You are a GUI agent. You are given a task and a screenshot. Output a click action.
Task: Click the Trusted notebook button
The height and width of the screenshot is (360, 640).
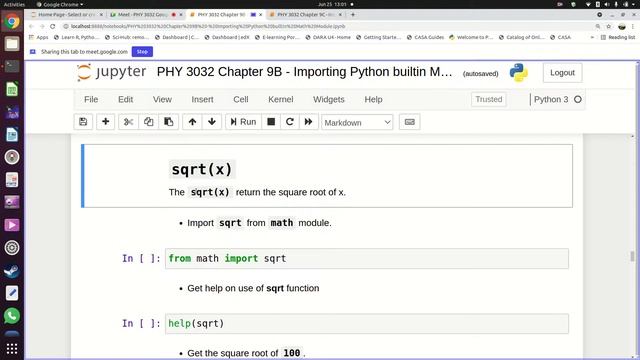click(x=489, y=99)
